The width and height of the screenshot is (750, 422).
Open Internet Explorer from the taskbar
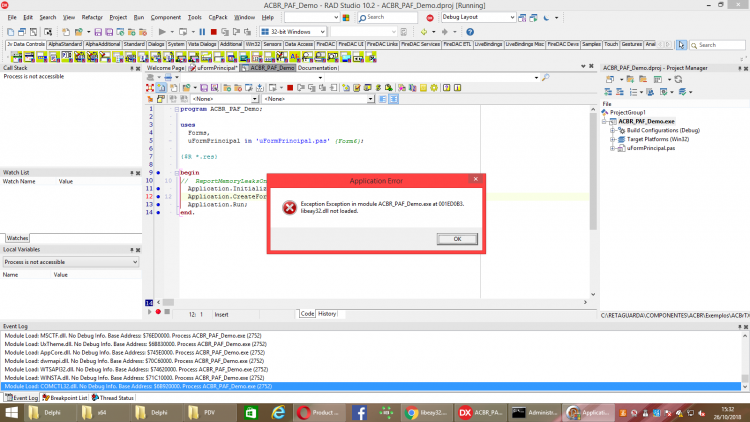(278, 412)
